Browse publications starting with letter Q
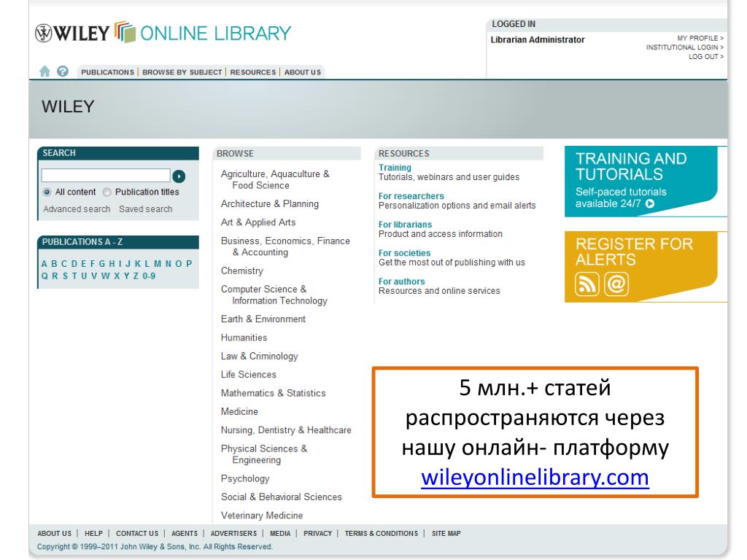Viewport: 747px width, 560px height. 44,276
